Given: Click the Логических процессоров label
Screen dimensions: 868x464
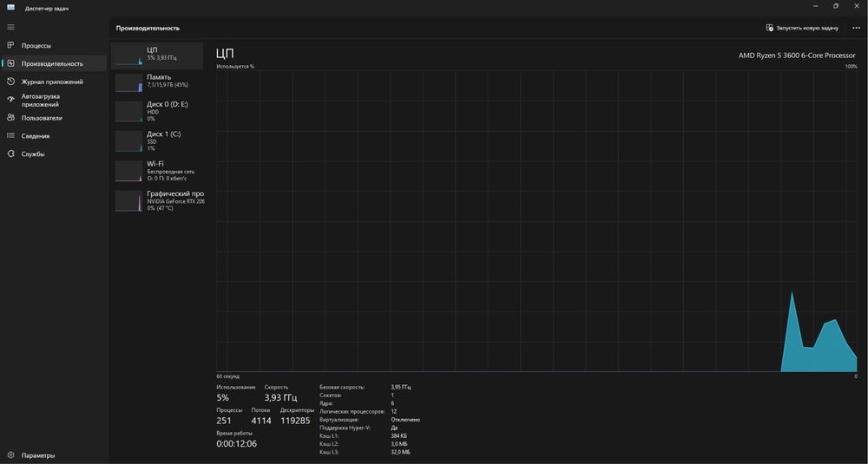Looking at the screenshot, I should pyautogui.click(x=352, y=411).
